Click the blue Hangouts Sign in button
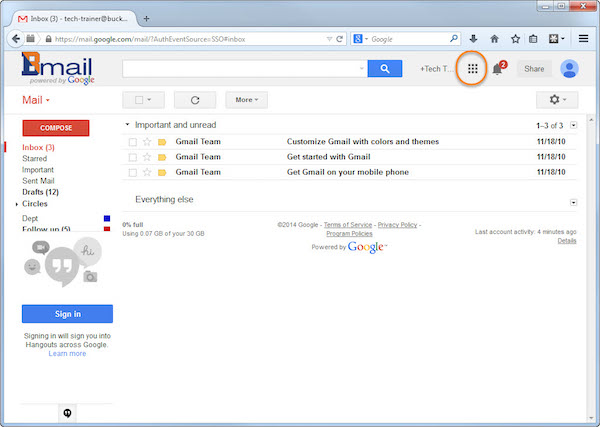600x427 pixels. coord(67,314)
